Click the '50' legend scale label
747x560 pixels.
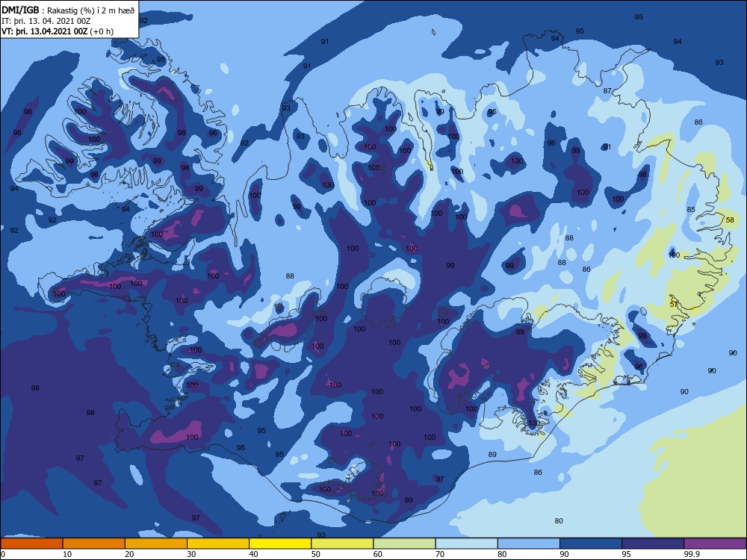tap(315, 554)
